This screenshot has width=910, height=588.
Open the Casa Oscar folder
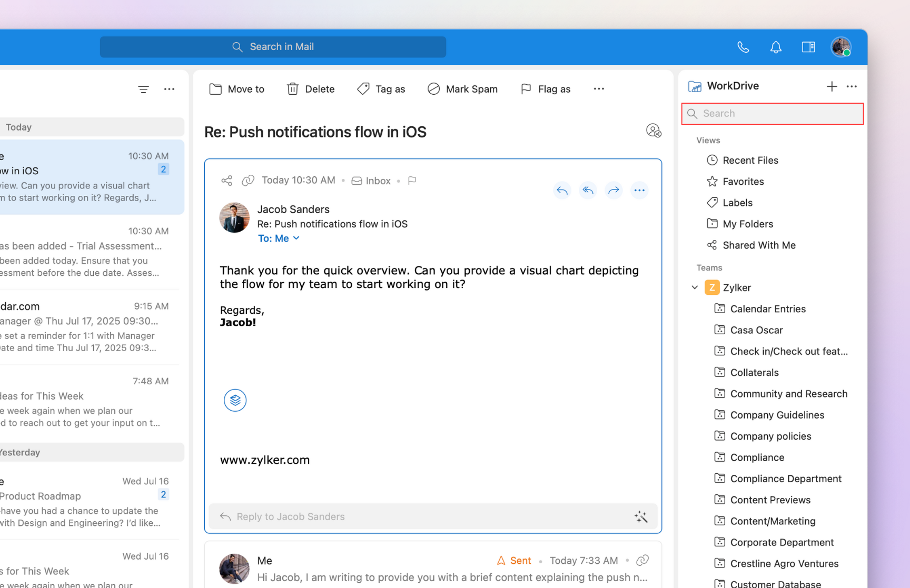tap(748, 330)
